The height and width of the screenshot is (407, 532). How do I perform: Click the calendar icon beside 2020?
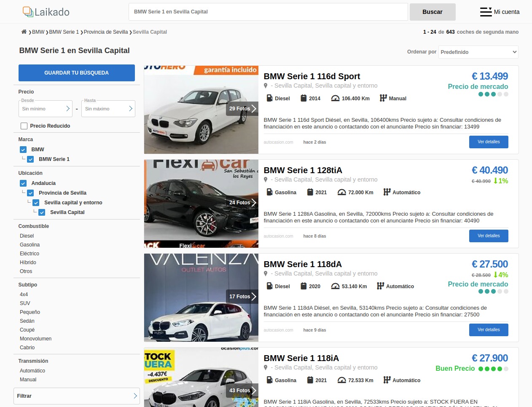click(x=304, y=287)
